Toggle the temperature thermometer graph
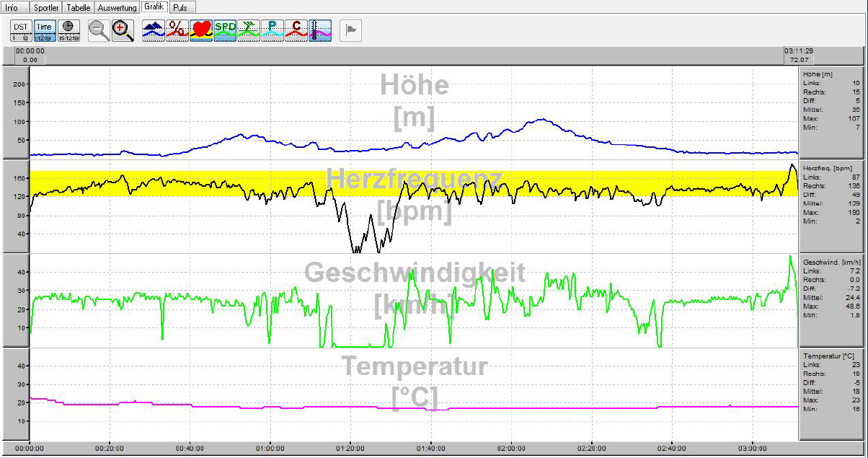The image size is (868, 458). 320,30
